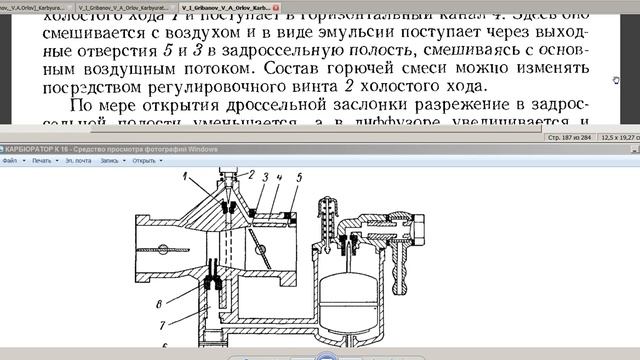
Task: Open the Открыть menu in Photo Viewer
Action: click(x=144, y=161)
